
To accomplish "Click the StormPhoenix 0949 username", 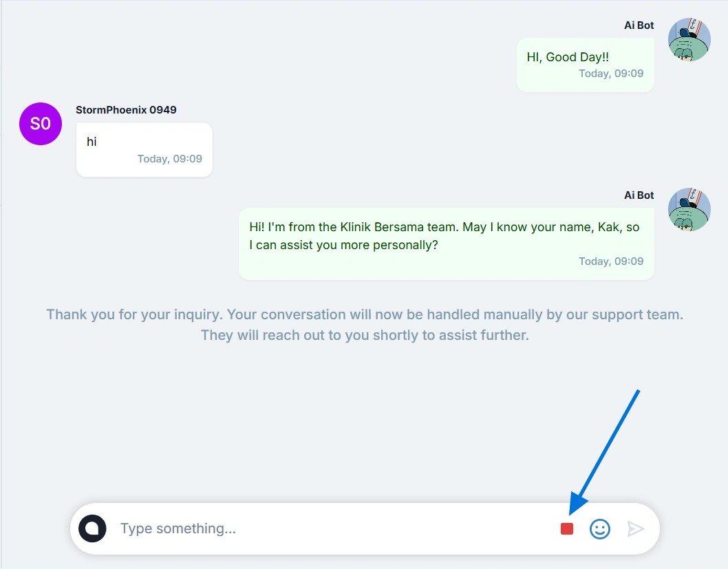I will click(x=126, y=109).
